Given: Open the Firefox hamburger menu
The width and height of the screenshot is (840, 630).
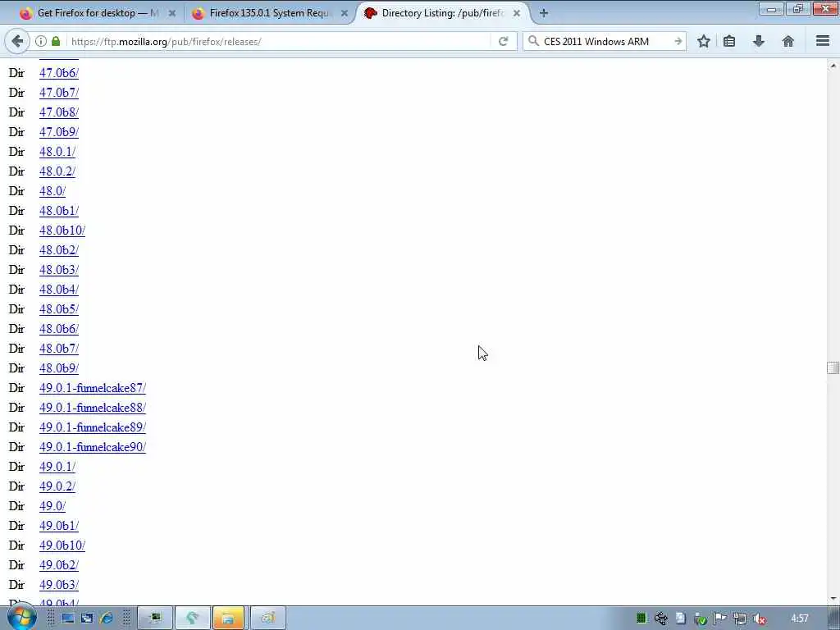Looking at the screenshot, I should [x=823, y=41].
